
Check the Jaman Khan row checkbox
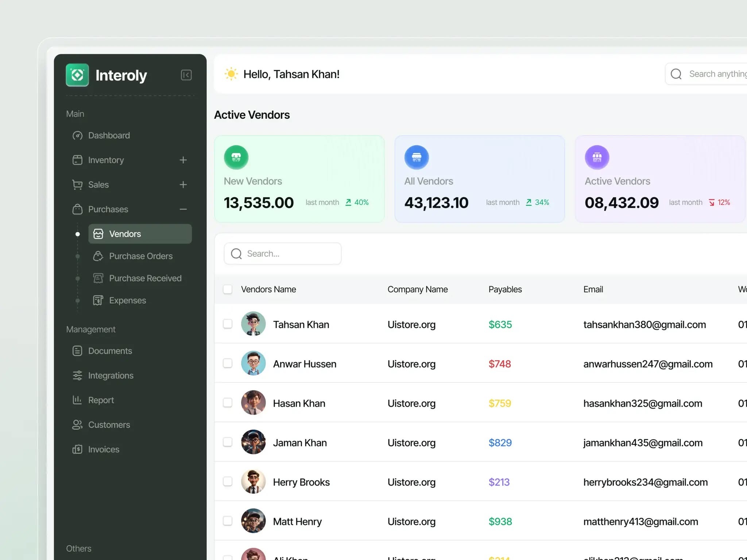coord(228,442)
